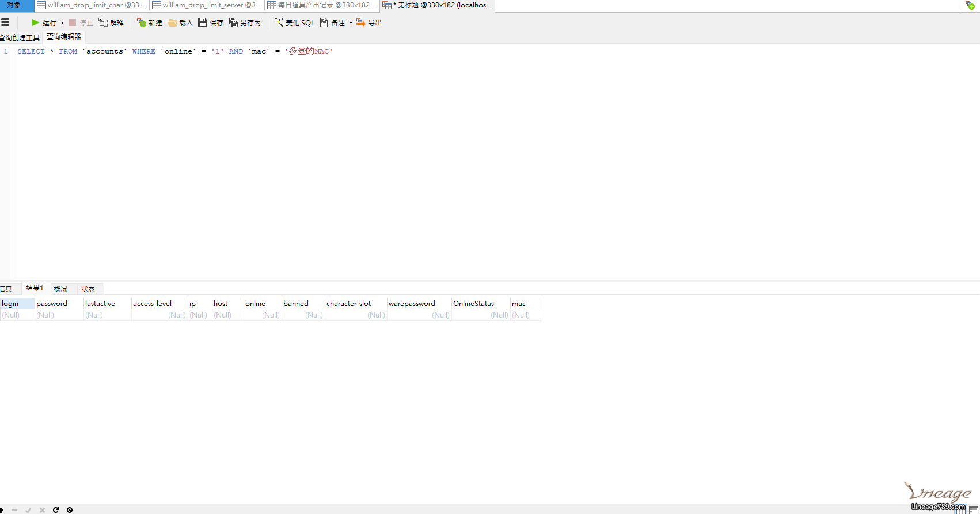The image size is (980, 514).
Task: Add a new record with plus icon
Action: (x=2, y=510)
